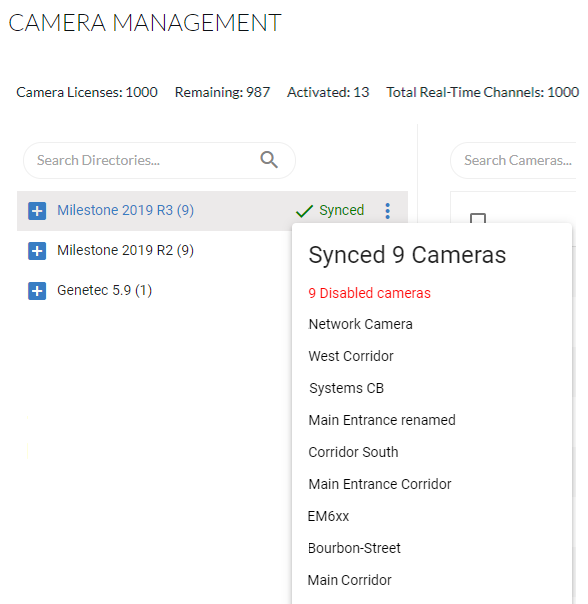Click 'Network Camera' in the synced list
Viewport: 588px width, 604px height.
[360, 324]
